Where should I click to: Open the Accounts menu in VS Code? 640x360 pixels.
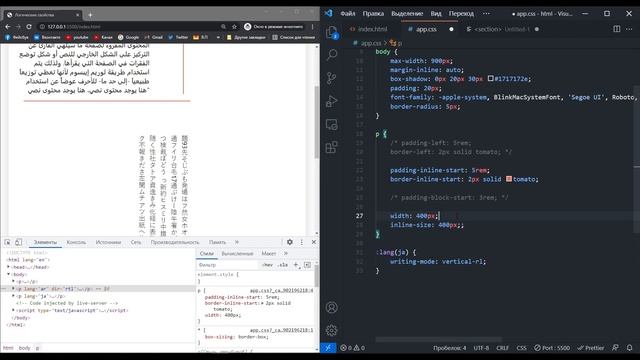click(332, 307)
